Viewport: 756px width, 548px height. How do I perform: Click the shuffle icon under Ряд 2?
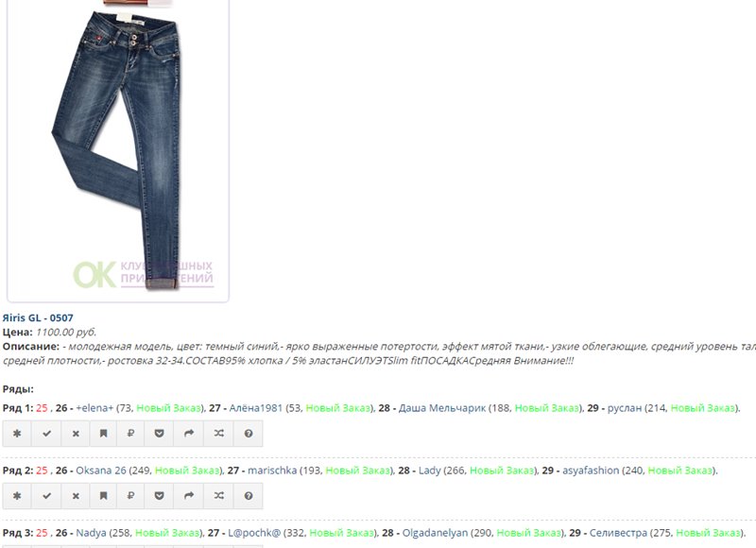219,495
